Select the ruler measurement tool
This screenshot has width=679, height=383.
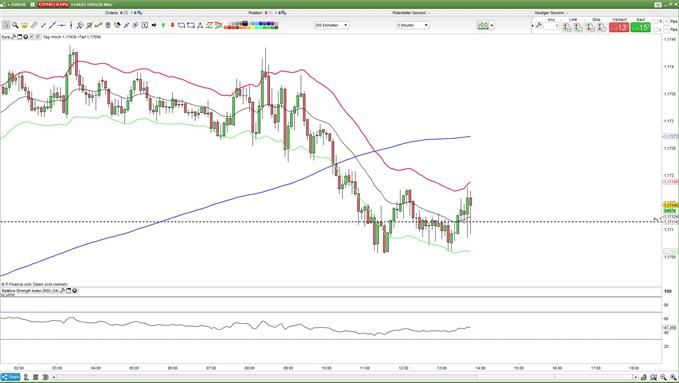coord(34,25)
